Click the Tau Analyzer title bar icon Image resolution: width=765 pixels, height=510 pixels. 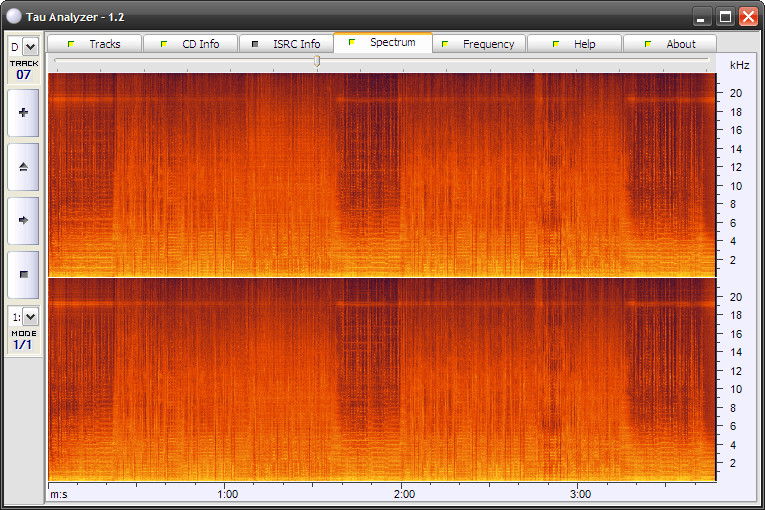(13, 16)
